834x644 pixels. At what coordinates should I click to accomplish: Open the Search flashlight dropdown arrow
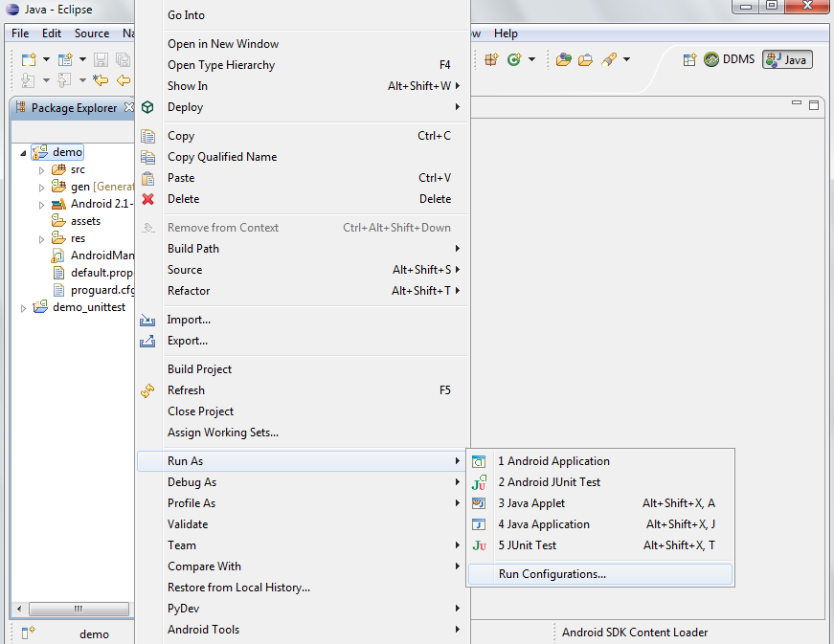(x=627, y=59)
